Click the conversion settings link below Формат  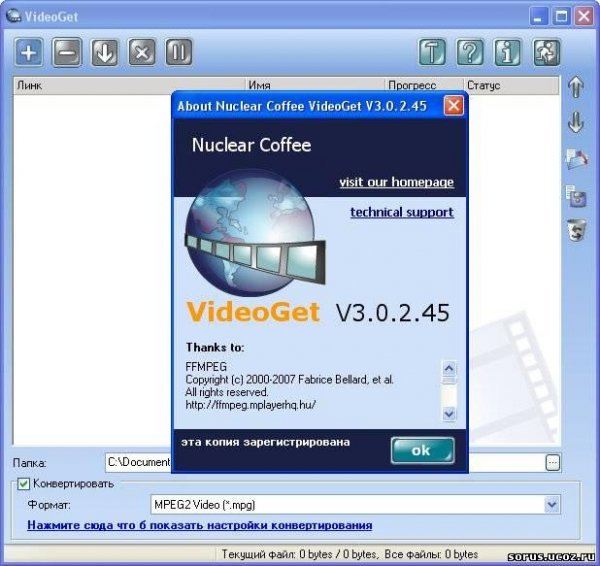[200, 525]
